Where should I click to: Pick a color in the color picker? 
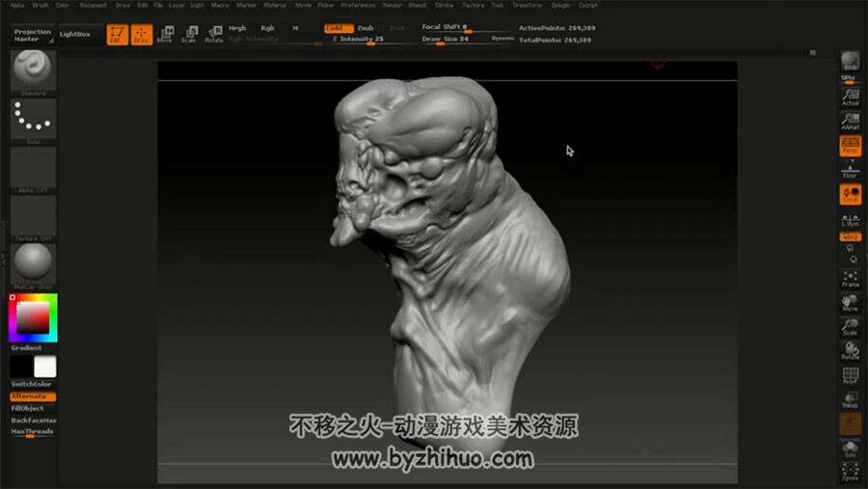tap(33, 318)
